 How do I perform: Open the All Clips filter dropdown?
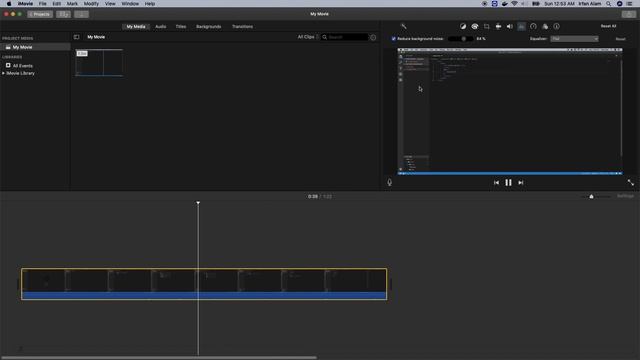tap(308, 37)
